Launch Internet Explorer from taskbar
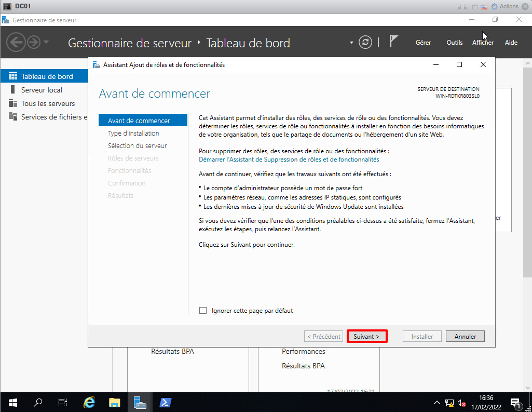Screen dimensions: 532x412 [89, 403]
